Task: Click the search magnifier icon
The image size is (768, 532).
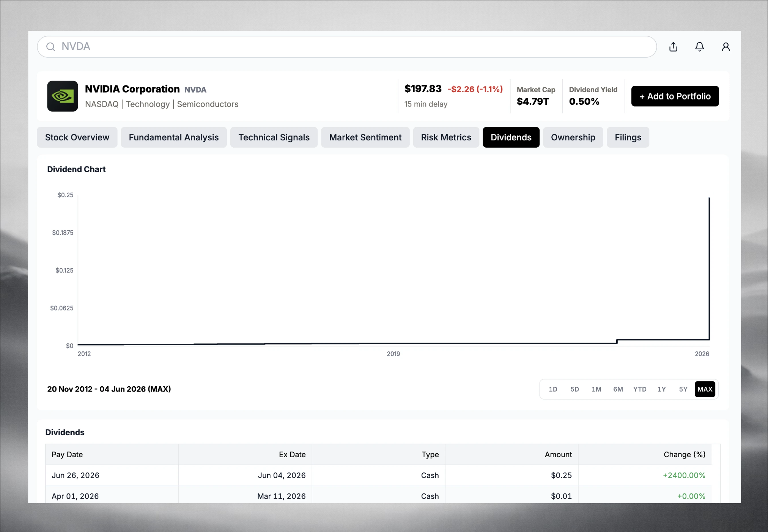Action: pos(50,47)
